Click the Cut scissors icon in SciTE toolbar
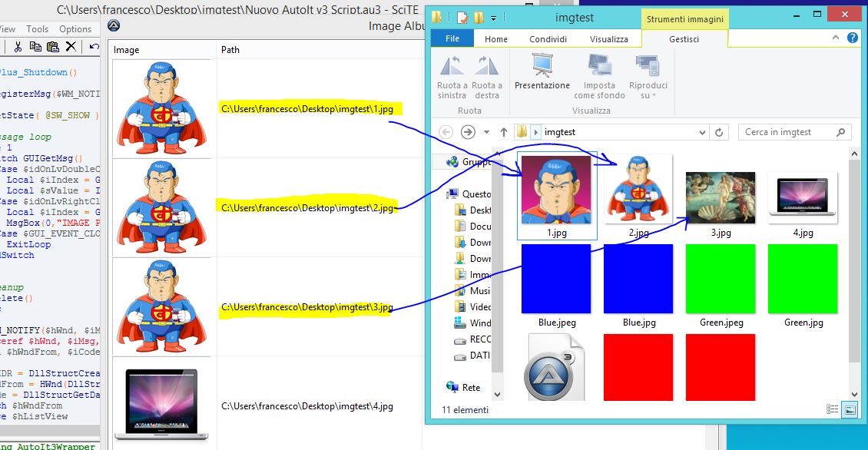The height and width of the screenshot is (450, 868). point(18,47)
